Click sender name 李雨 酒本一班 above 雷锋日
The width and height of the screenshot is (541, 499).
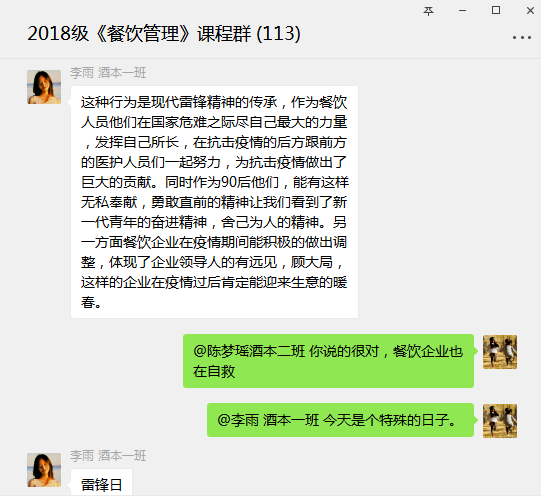pyautogui.click(x=108, y=456)
